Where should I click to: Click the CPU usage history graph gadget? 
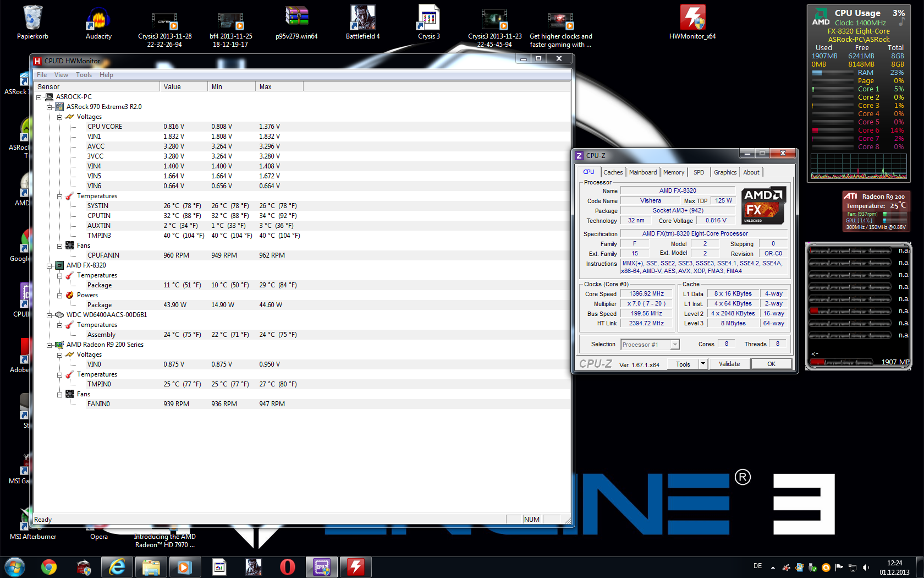click(858, 166)
